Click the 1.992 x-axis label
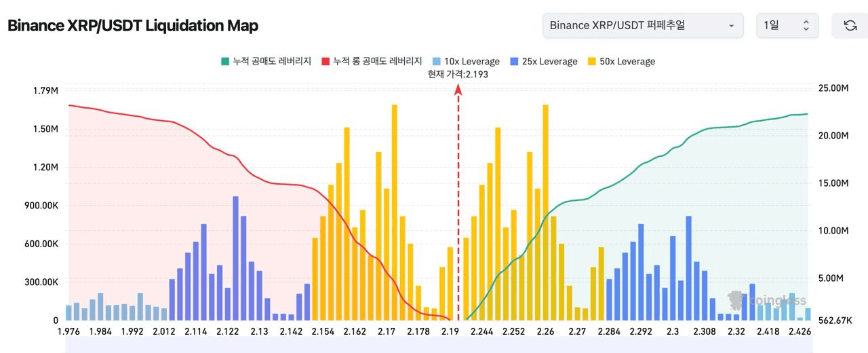Image resolution: width=868 pixels, height=353 pixels. point(132,331)
